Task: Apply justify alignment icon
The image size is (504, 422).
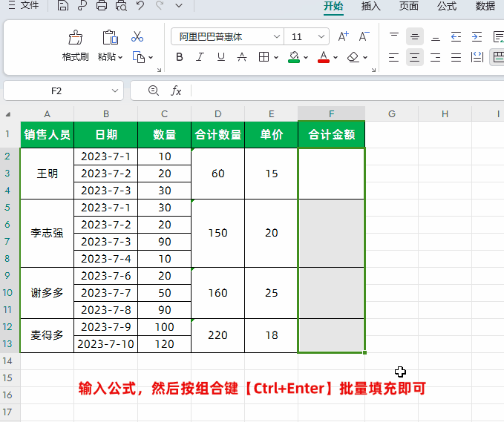Action: [456, 58]
